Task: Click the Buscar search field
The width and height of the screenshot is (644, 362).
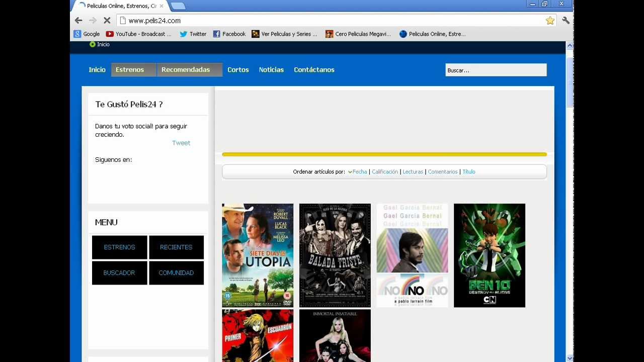Action: [496, 70]
